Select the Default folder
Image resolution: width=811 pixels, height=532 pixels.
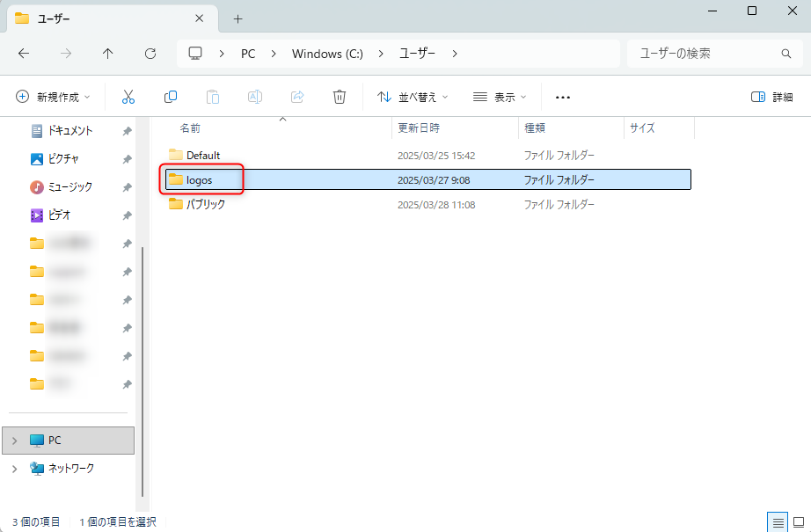tap(202, 156)
